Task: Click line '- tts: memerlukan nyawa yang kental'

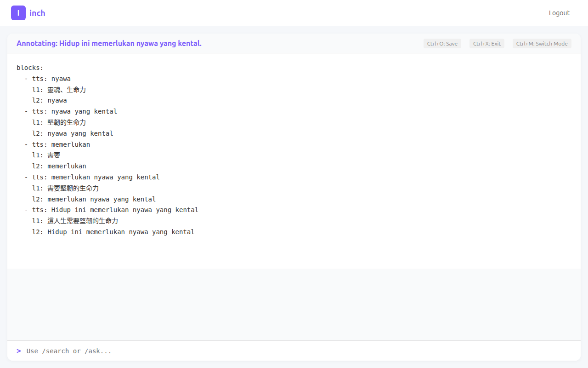Action: pos(92,177)
